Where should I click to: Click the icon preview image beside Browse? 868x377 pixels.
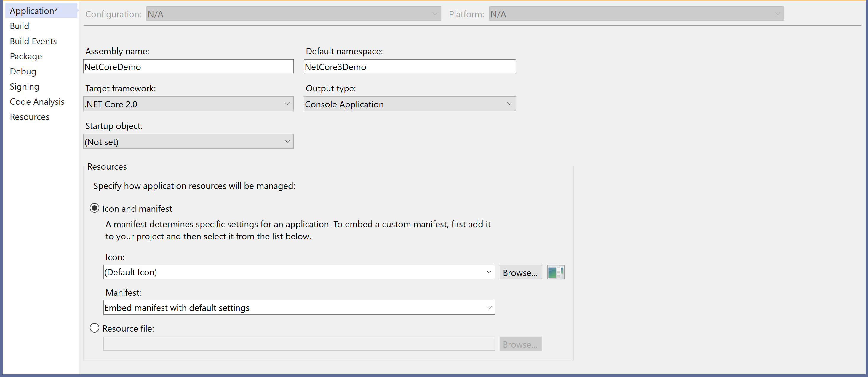[556, 272]
